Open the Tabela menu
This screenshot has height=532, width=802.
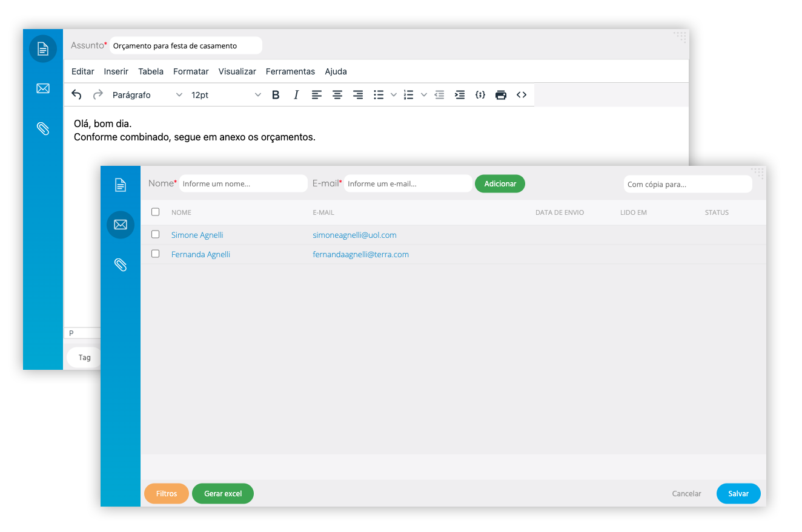point(151,71)
